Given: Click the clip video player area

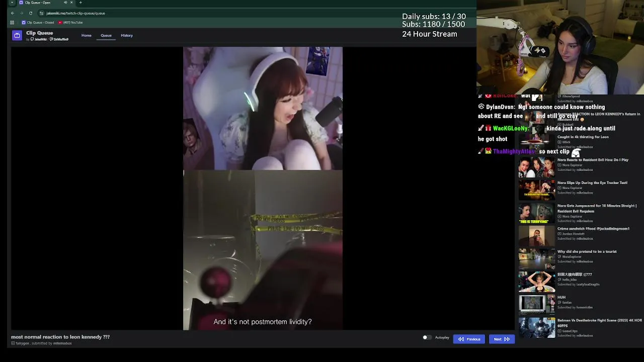Looking at the screenshot, I should (x=263, y=189).
